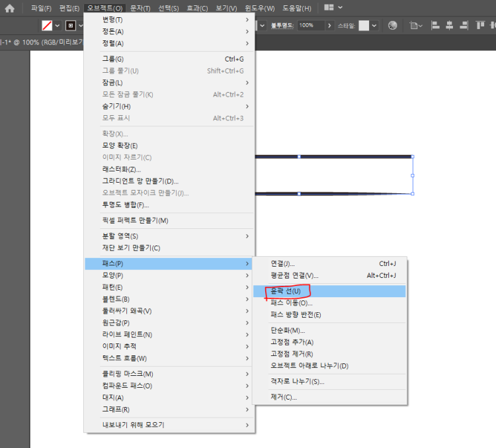Click Horizontal Align Left icon
The image size is (496, 448).
tap(435, 25)
